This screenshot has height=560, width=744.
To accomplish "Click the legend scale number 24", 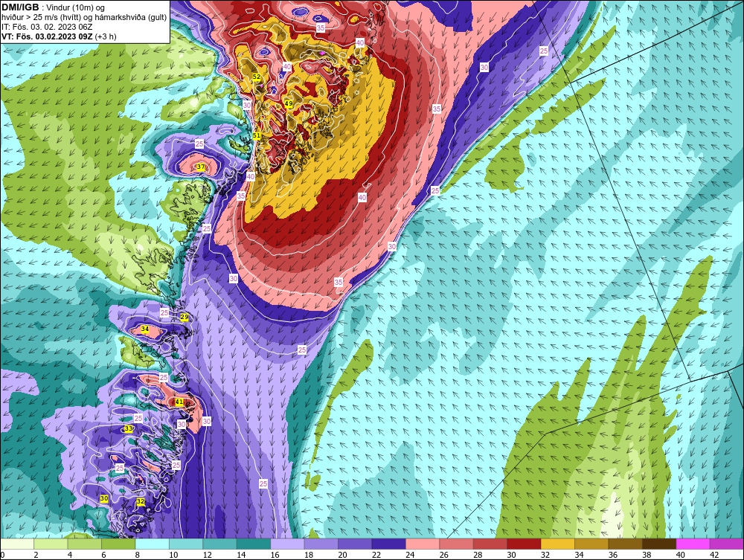I will coord(410,555).
